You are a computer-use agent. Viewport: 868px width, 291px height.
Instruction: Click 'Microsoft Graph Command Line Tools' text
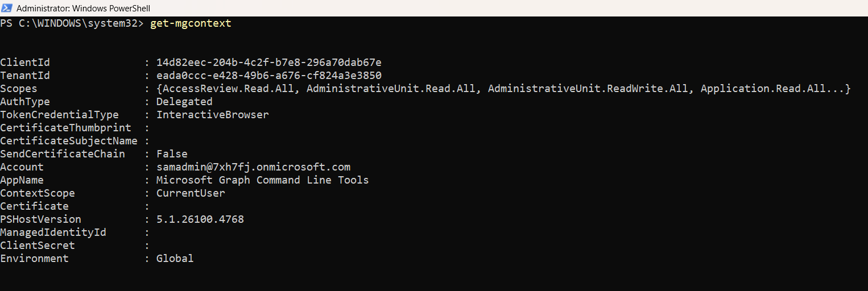pos(262,180)
